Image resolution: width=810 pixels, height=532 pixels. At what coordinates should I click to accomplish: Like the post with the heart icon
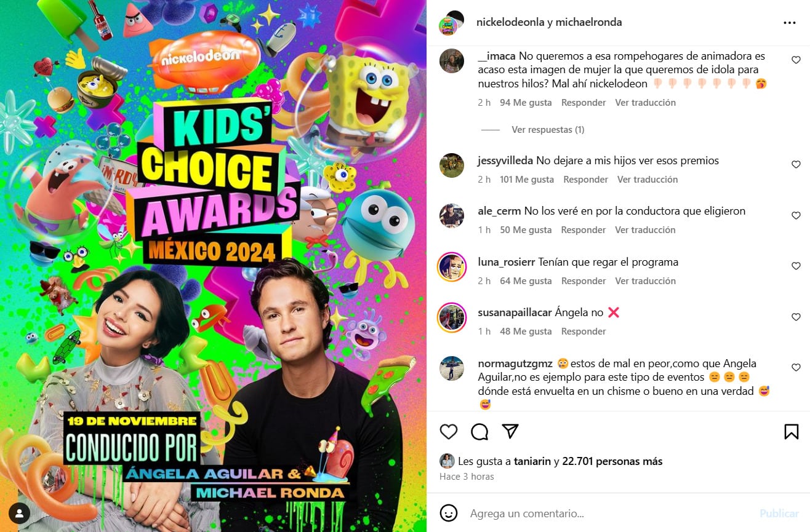pos(449,432)
